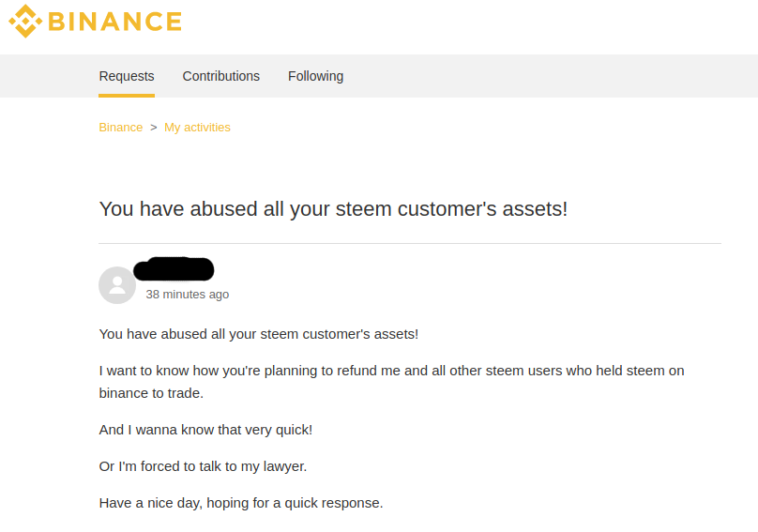Click the horizontal divider below the title
The image size is (758, 532).
click(x=410, y=244)
